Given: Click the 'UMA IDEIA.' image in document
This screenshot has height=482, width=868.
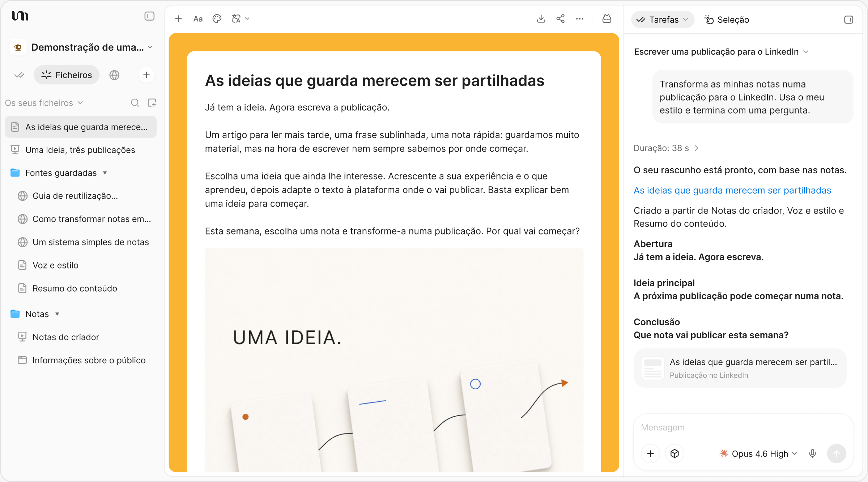Looking at the screenshot, I should 394,360.
